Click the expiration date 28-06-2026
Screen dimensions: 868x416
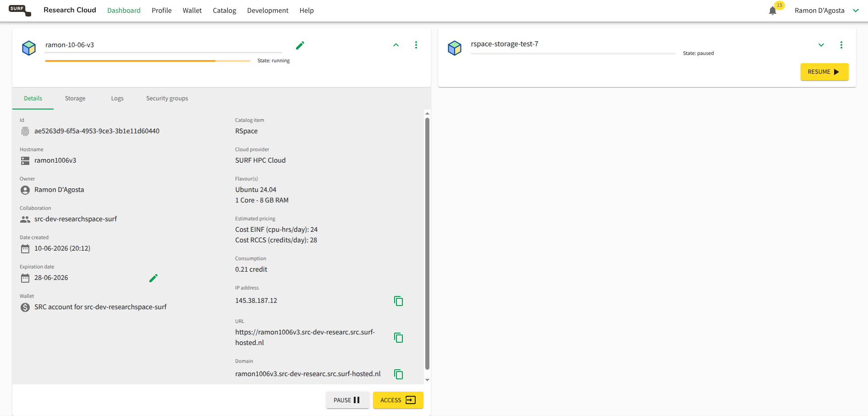coord(51,278)
